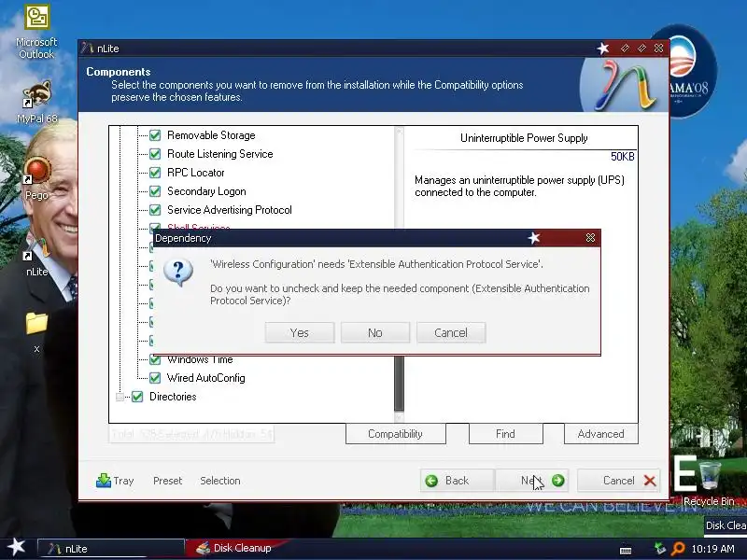Minimize the nLite window
The image size is (747, 560).
tap(625, 49)
